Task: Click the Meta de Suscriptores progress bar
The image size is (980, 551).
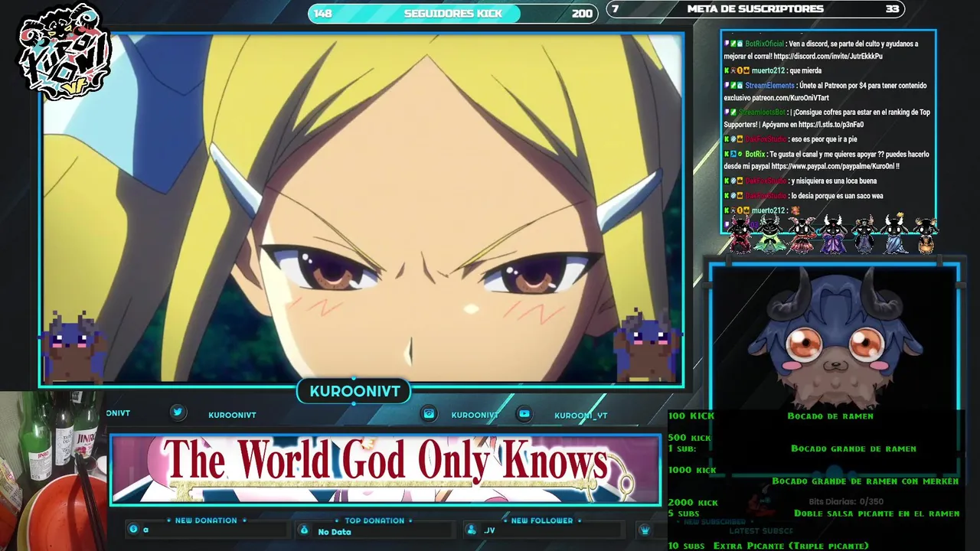Action: pyautogui.click(x=756, y=9)
